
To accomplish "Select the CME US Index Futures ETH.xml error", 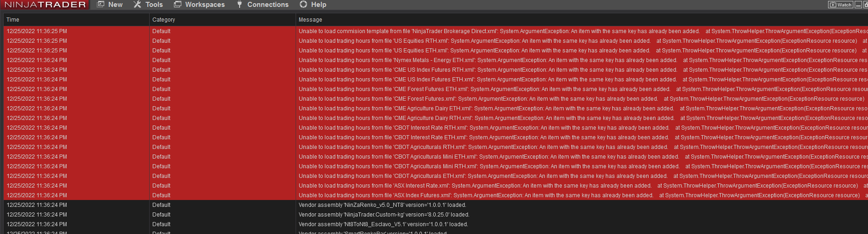I will [x=583, y=80].
